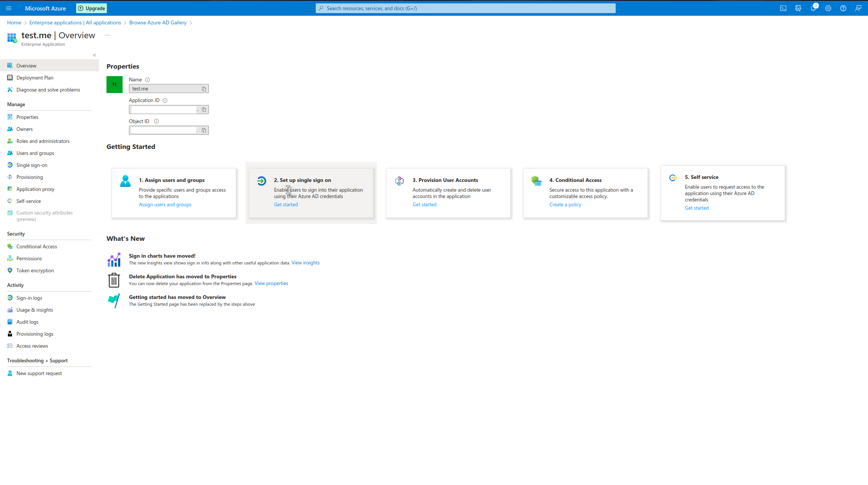Click Create a policy link
The width and height of the screenshot is (868, 485).
pyautogui.click(x=565, y=204)
